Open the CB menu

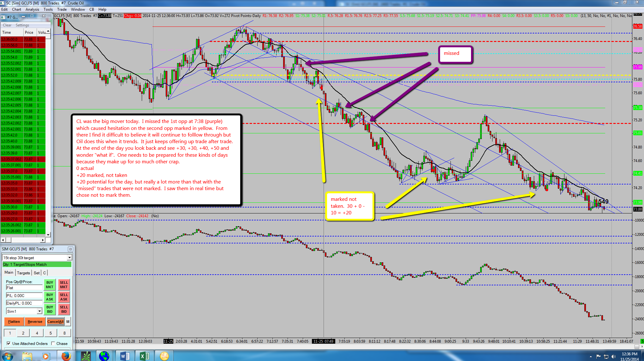pos(92,9)
